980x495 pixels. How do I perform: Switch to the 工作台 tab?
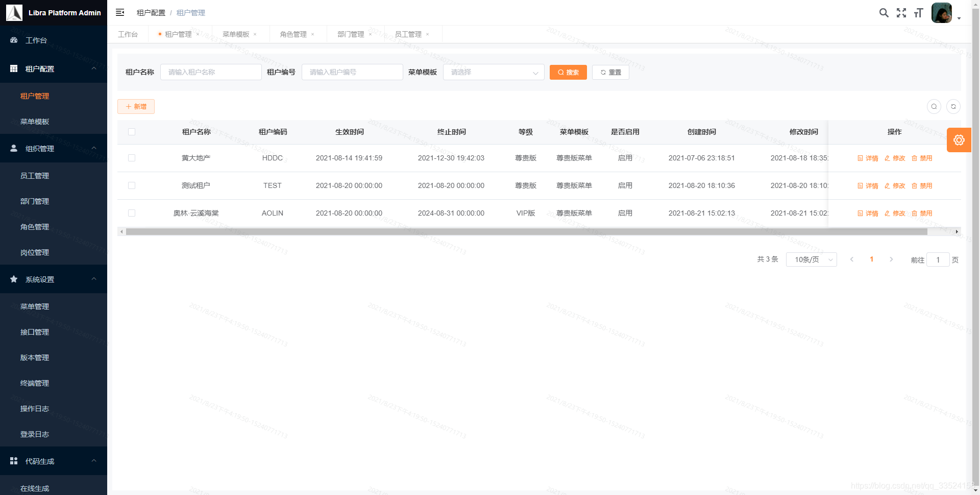[128, 34]
